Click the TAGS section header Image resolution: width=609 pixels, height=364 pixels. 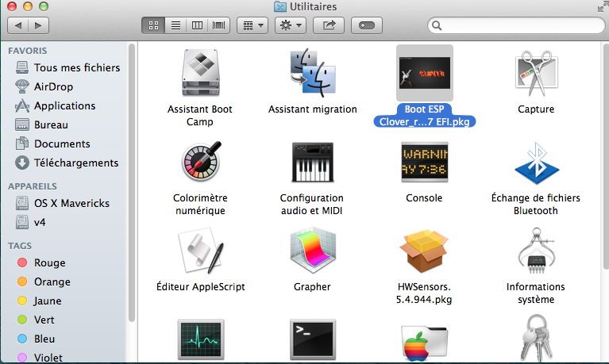(x=20, y=246)
